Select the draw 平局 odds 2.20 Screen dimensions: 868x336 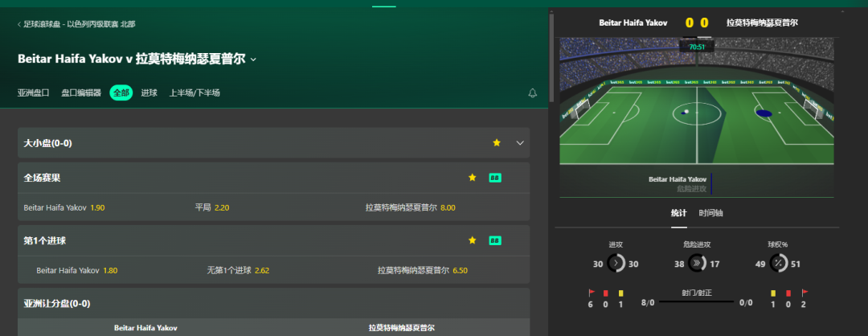point(212,207)
